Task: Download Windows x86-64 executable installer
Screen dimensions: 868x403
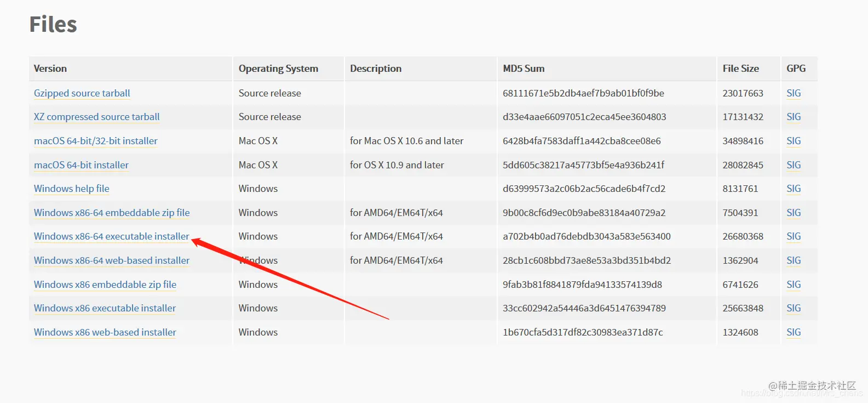Action: click(112, 236)
